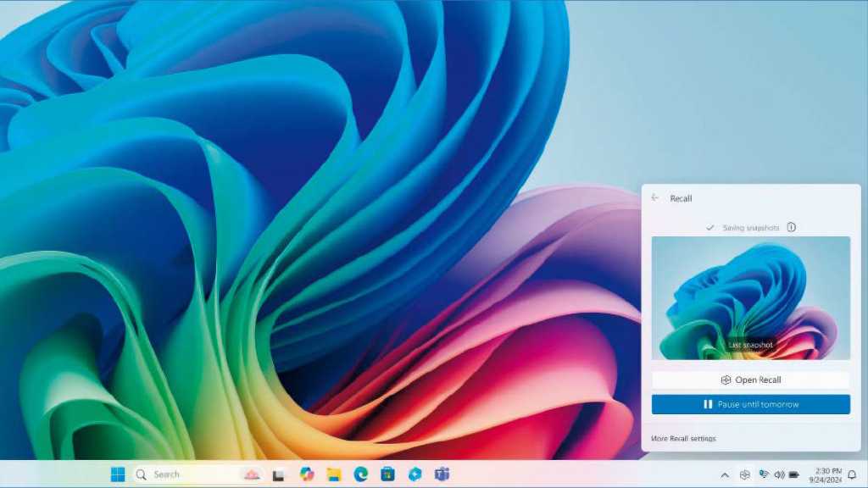Viewport: 868px width, 488px height.
Task: Open the Start menu
Action: [117, 475]
